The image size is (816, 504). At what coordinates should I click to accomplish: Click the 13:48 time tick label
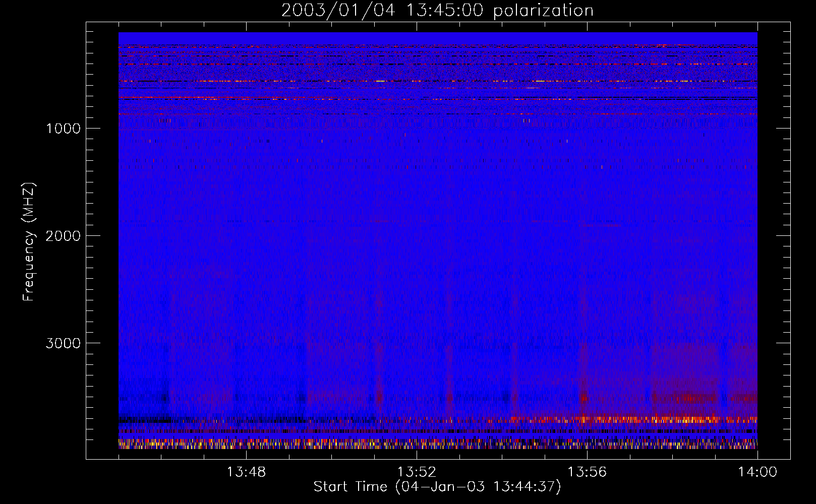(x=246, y=472)
